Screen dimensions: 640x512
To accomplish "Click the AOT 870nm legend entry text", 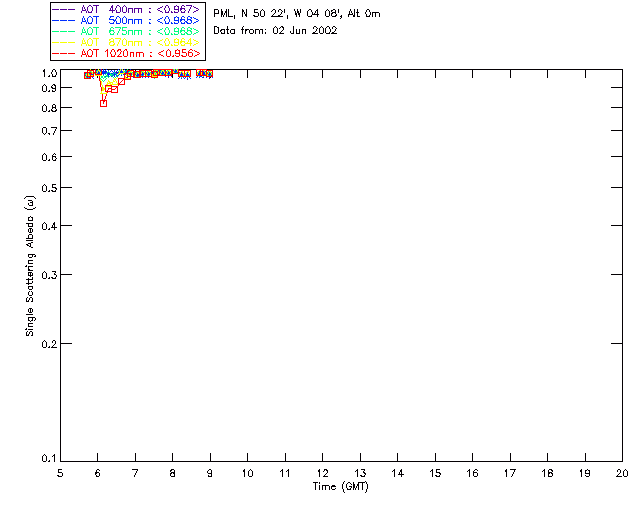I will (140, 42).
